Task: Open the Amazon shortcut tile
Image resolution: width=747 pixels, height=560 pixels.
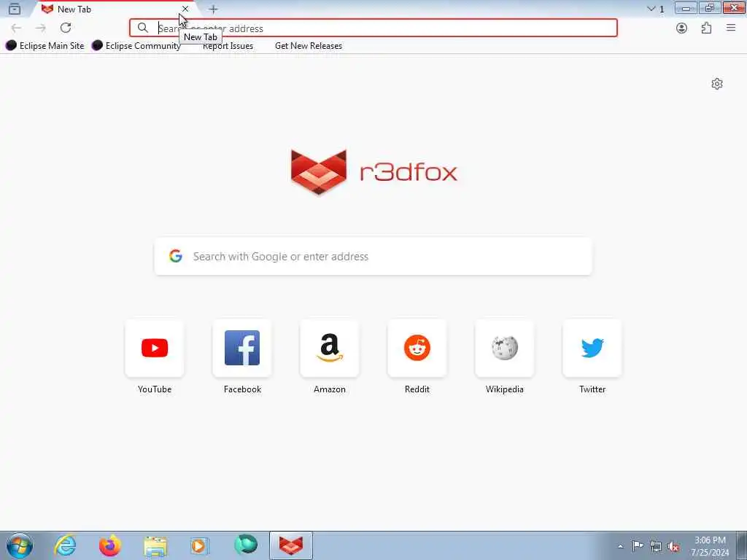Action: (330, 348)
